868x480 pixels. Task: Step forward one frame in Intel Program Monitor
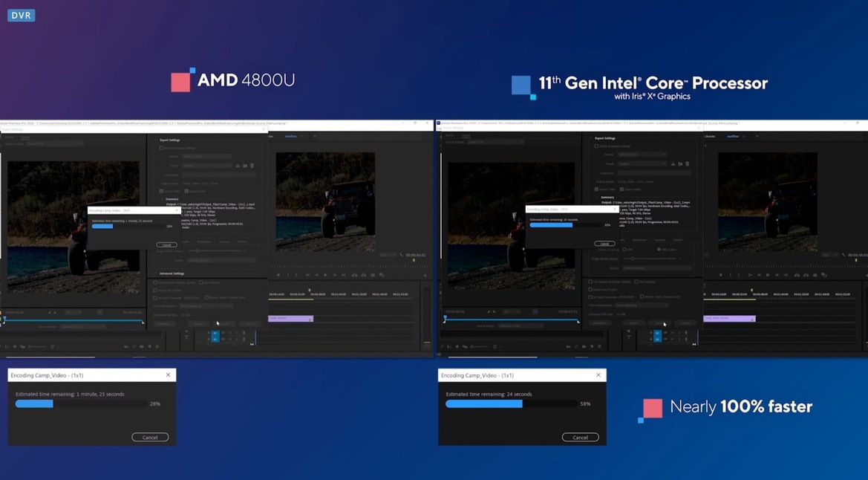click(x=777, y=275)
